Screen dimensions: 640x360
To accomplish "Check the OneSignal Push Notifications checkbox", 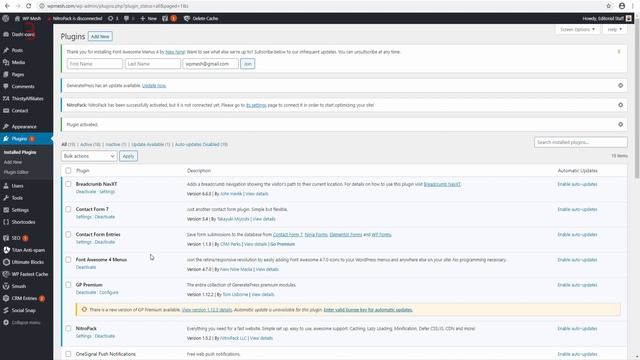I will pos(68,354).
